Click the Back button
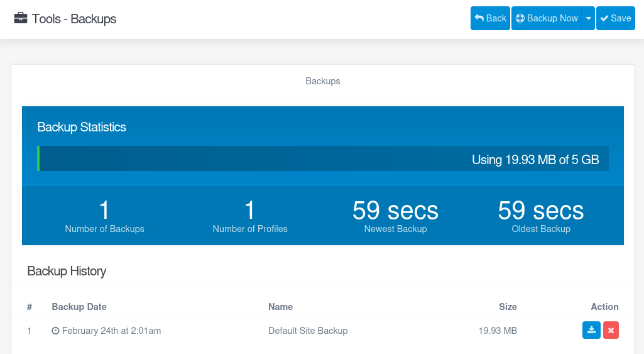644x354 pixels. (x=490, y=18)
